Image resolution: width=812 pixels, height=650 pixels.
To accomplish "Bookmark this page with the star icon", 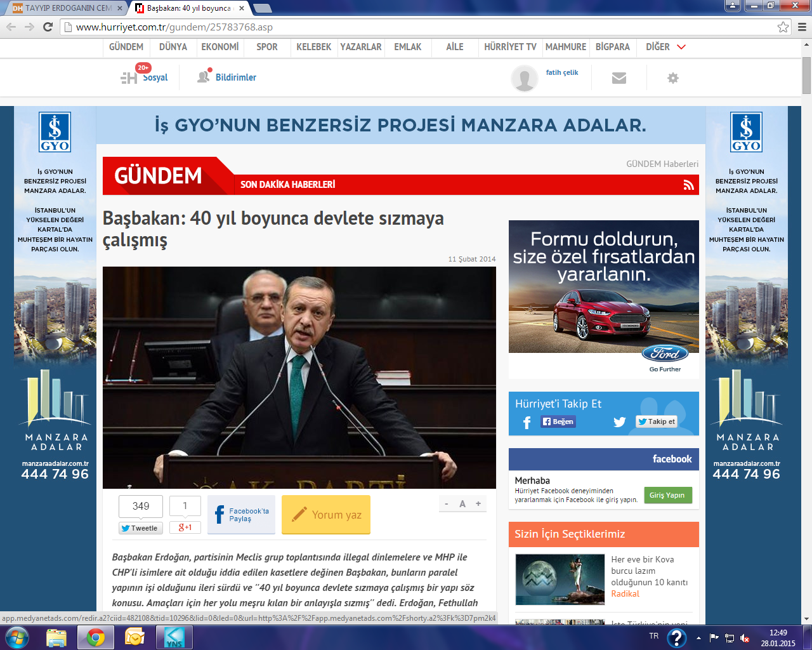I will click(x=783, y=27).
